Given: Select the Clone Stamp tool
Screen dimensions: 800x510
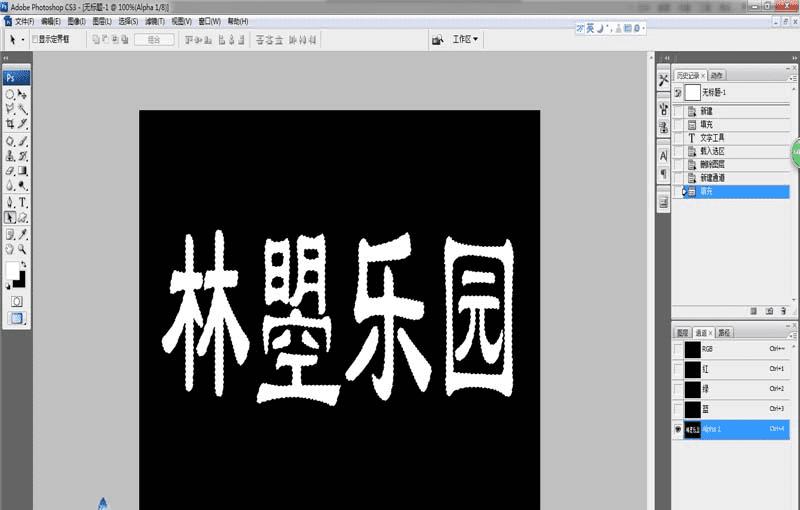Looking at the screenshot, I should (x=10, y=156).
